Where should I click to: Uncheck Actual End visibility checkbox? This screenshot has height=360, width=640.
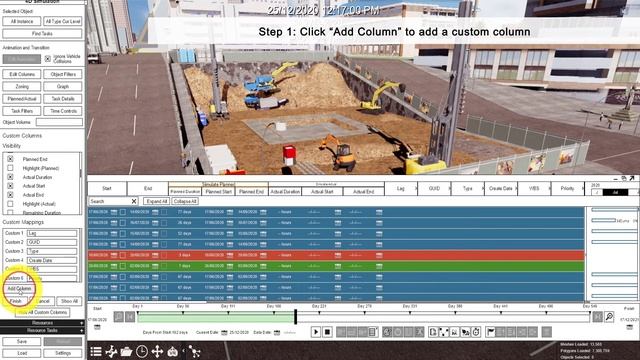pos(10,195)
